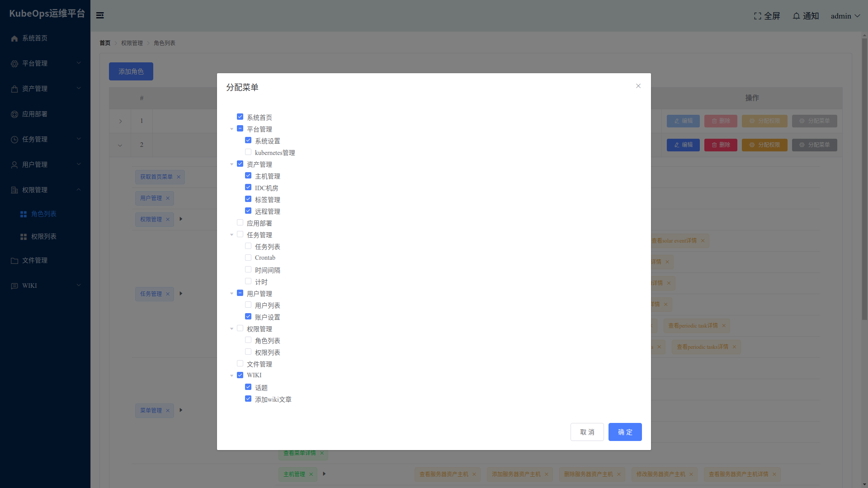Screen dimensions: 868x488
Task: Click the 文件管理 folder icon in sidebar
Action: [x=14, y=261]
